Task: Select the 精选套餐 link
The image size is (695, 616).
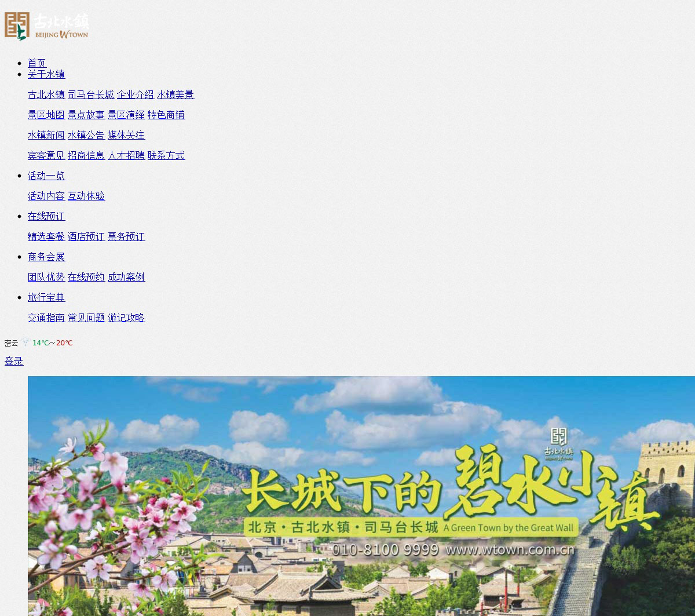Action: [46, 236]
